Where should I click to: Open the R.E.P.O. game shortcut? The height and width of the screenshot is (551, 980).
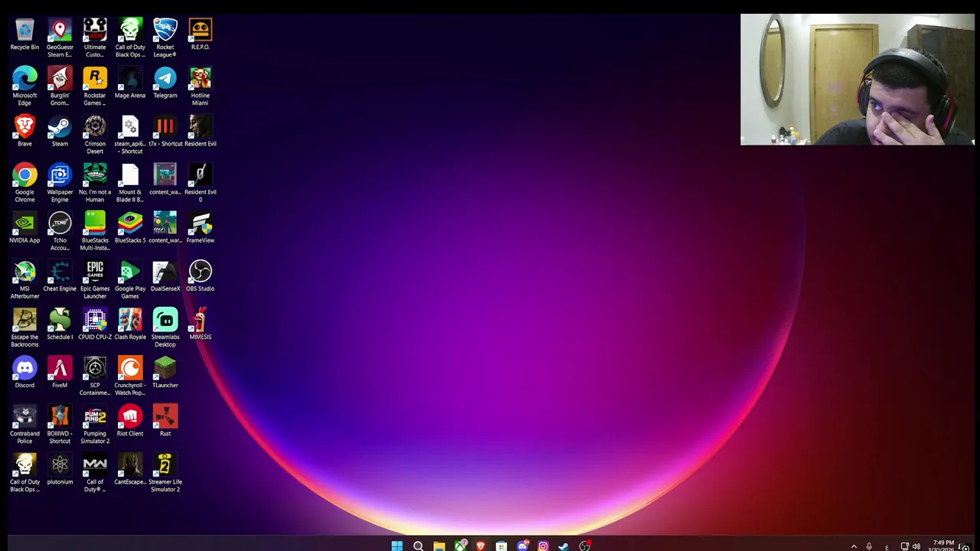coord(201,35)
